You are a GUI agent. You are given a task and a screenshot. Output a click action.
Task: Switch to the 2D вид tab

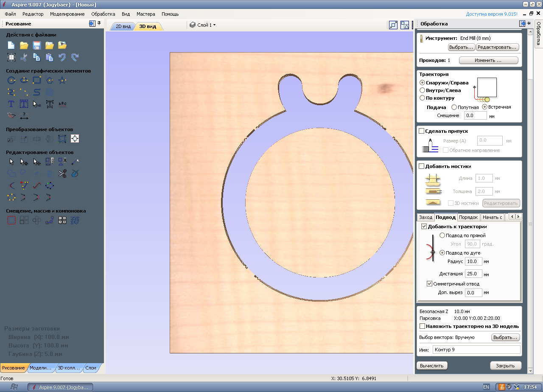(x=123, y=26)
